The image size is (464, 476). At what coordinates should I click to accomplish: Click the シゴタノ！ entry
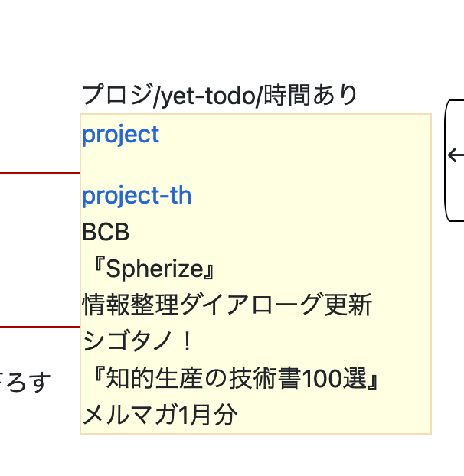pyautogui.click(x=137, y=341)
